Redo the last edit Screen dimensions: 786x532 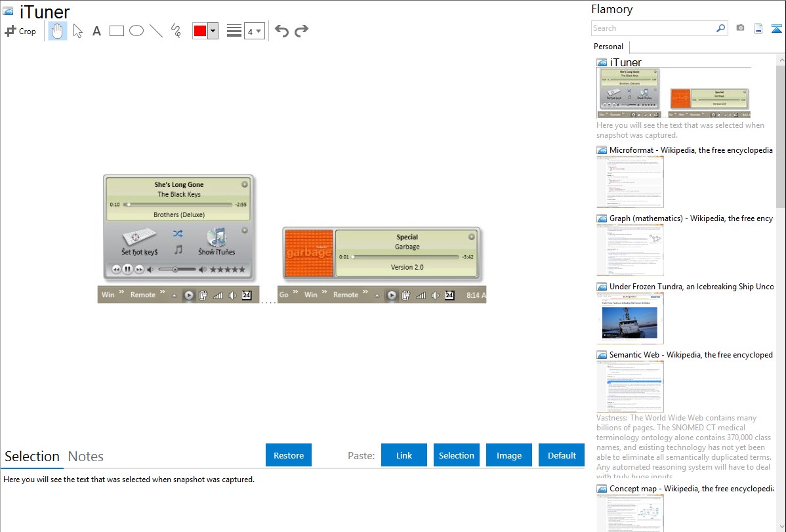point(301,31)
